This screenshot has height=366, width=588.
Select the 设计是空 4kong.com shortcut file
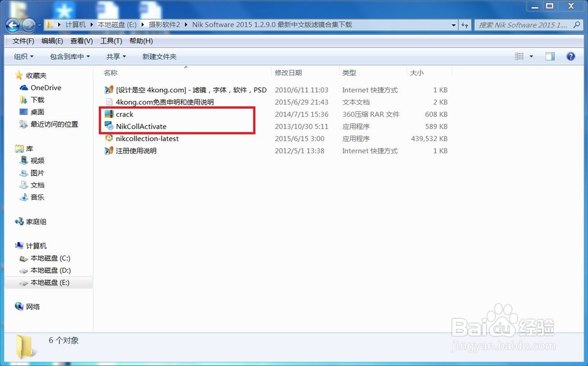191,90
